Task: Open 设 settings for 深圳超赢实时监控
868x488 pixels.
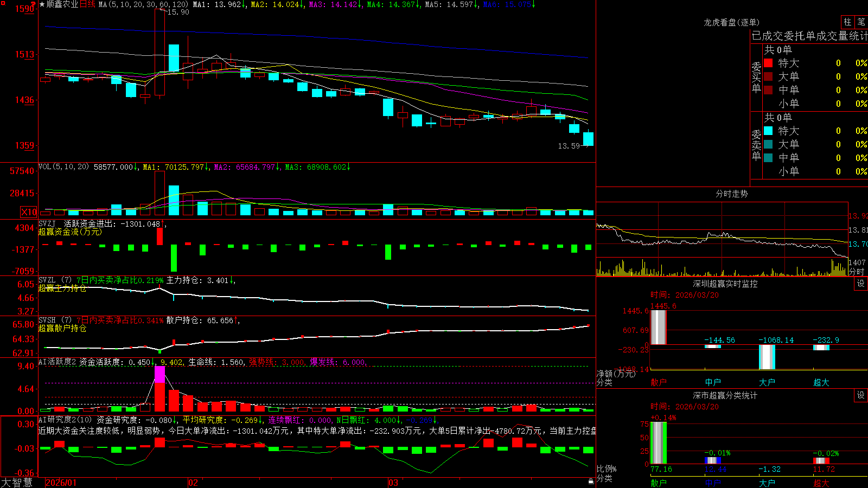Action: click(x=861, y=284)
